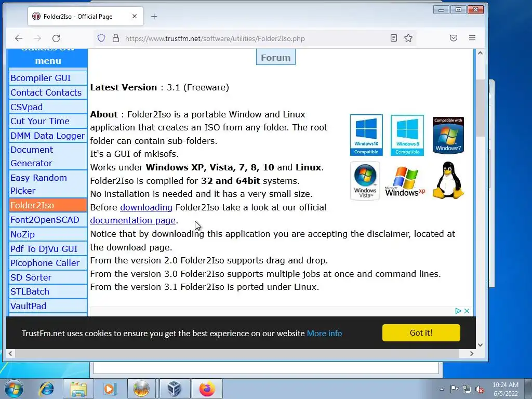Open a new tab with plus button
The image size is (532, 399).
coord(154,16)
